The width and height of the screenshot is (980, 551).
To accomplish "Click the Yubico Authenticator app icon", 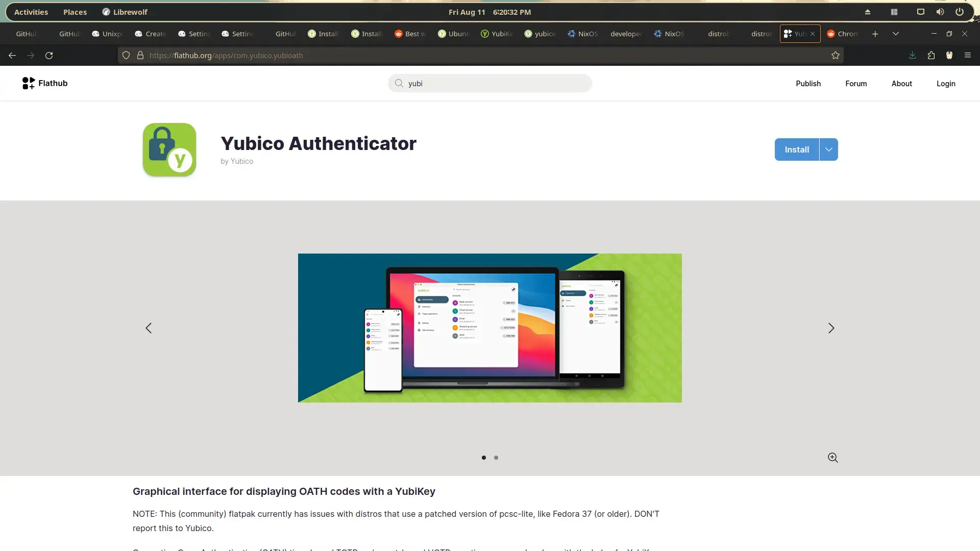I will click(169, 150).
